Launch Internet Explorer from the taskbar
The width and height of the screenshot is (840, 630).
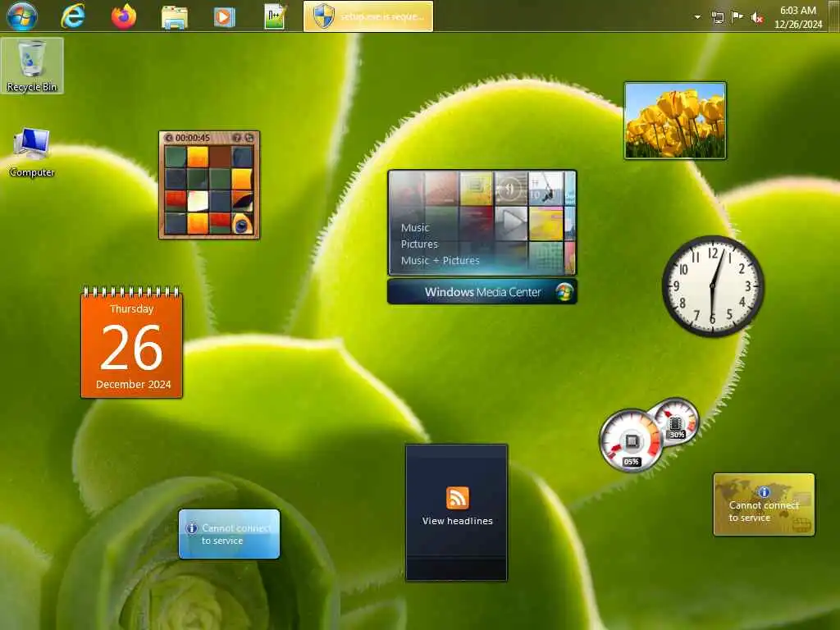tap(73, 16)
